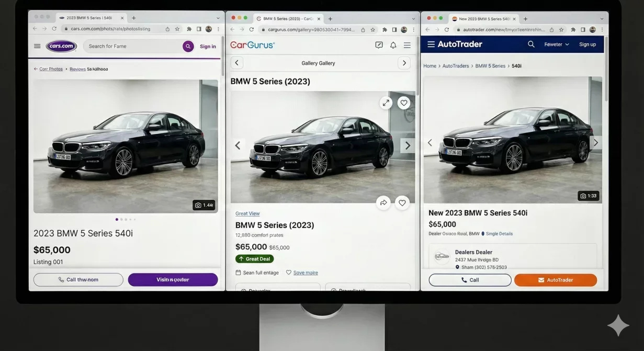The width and height of the screenshot is (644, 351).
Task: Select the New 2023 BMW 5 Series AutoTrader tab
Action: coord(484,19)
